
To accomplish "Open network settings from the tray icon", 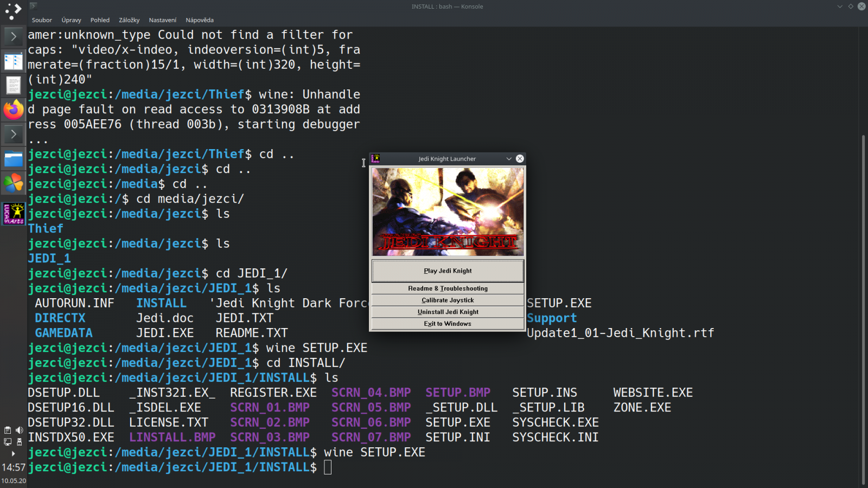I will 8,442.
